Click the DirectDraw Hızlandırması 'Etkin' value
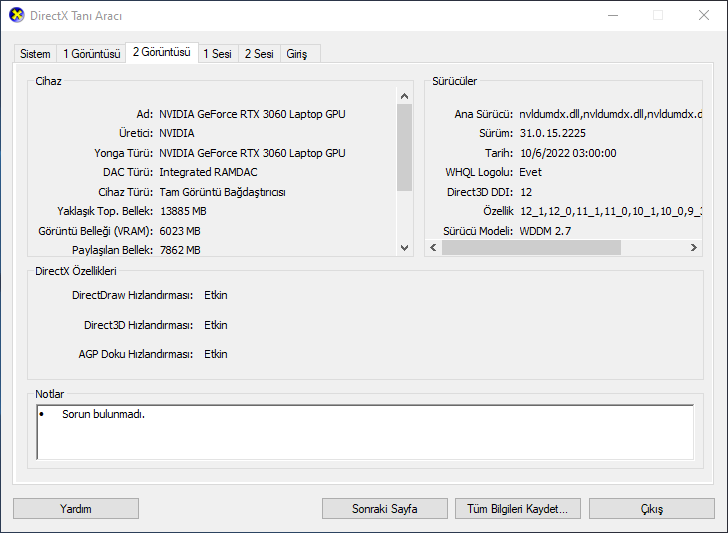The width and height of the screenshot is (728, 533). 216,295
